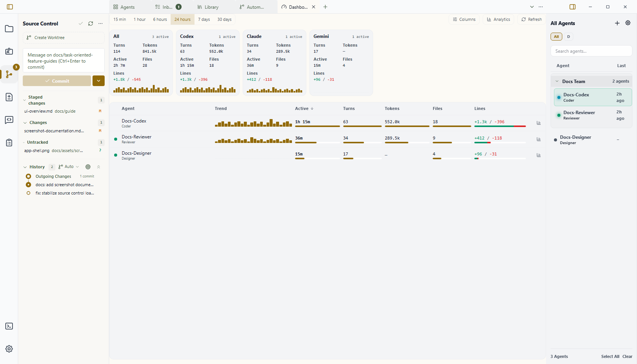637x364 pixels.
Task: Select the 30 days time range
Action: click(x=224, y=19)
